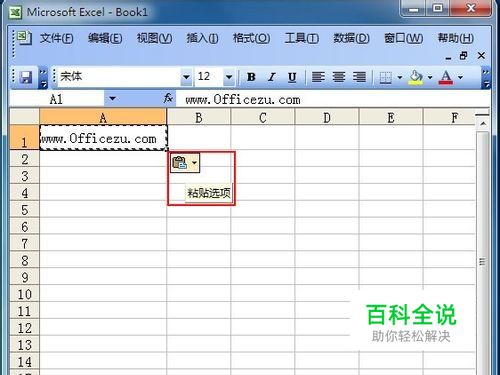Click the Select All corner box

click(24, 116)
